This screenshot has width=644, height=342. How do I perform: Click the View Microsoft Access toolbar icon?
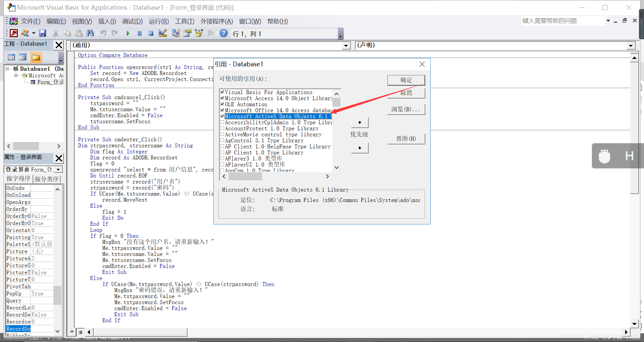tap(14, 33)
